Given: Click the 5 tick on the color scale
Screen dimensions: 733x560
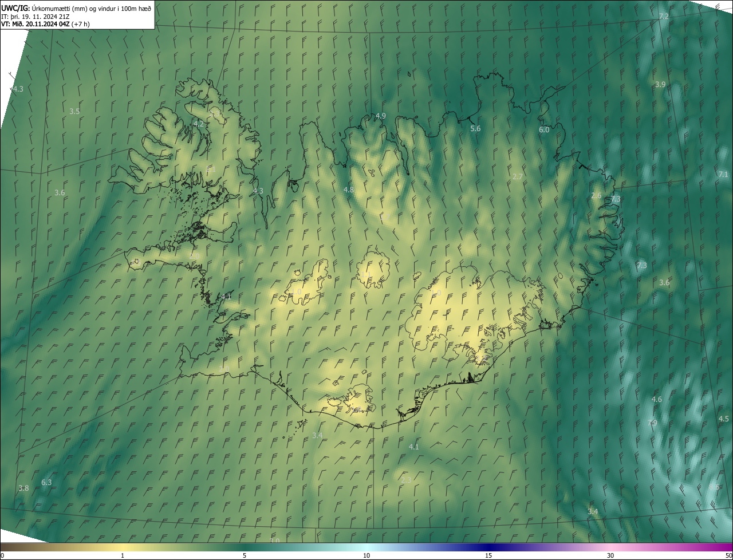Looking at the screenshot, I should [x=245, y=555].
